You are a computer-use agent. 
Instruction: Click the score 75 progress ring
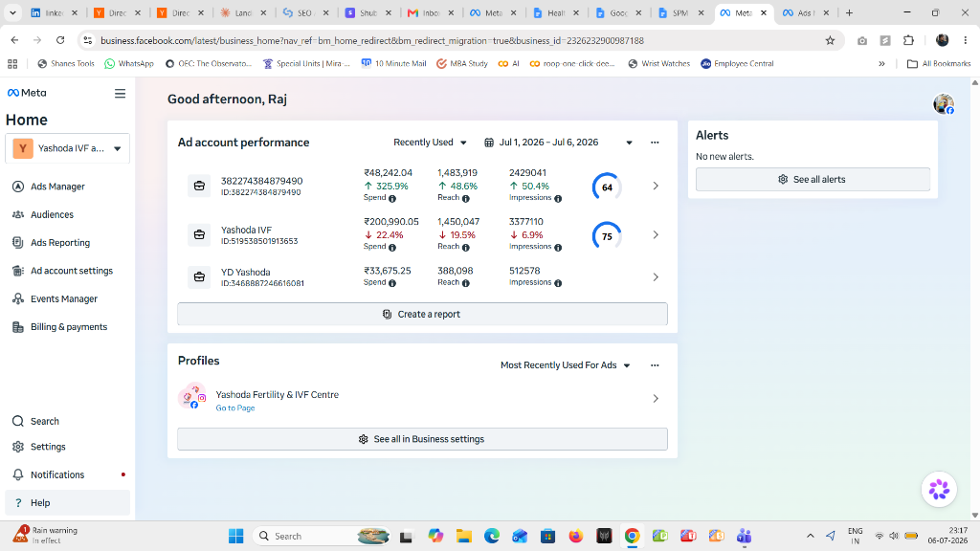[x=606, y=236]
